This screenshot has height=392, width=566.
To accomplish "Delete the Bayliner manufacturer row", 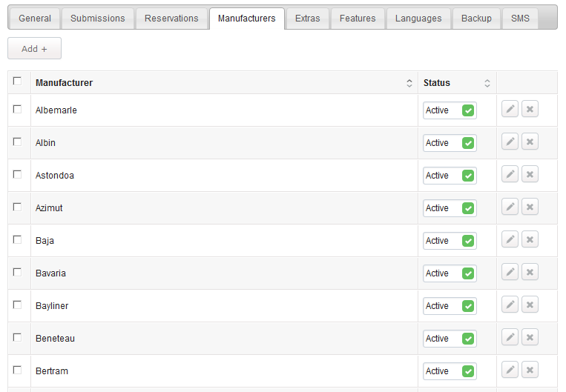I will pos(530,305).
